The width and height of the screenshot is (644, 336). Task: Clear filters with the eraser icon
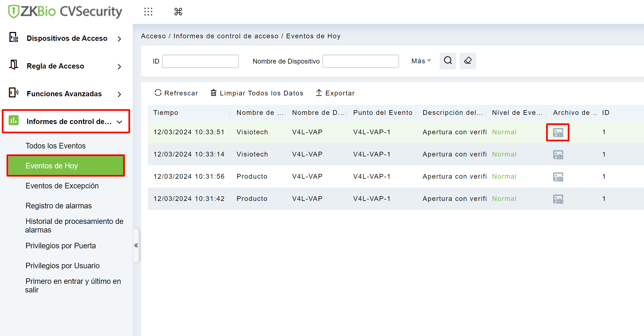click(468, 61)
